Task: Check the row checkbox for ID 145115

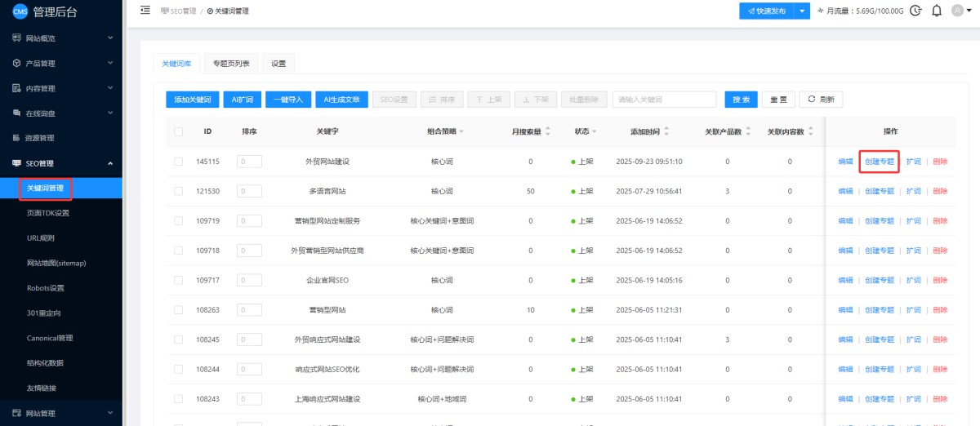Action: (x=178, y=162)
